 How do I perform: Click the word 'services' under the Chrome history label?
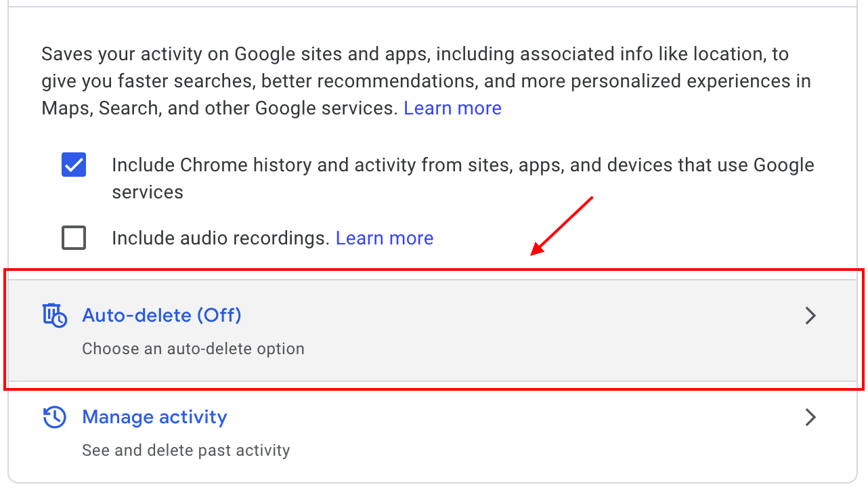tap(148, 192)
